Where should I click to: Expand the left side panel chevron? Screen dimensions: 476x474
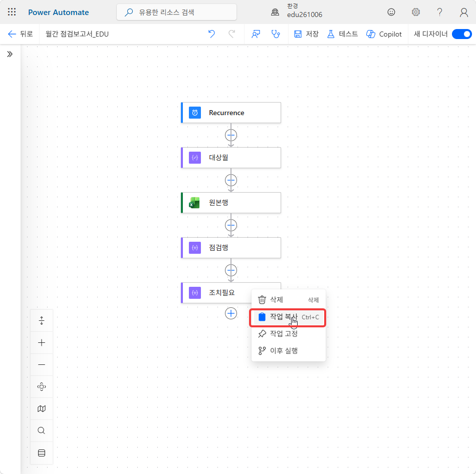point(10,54)
